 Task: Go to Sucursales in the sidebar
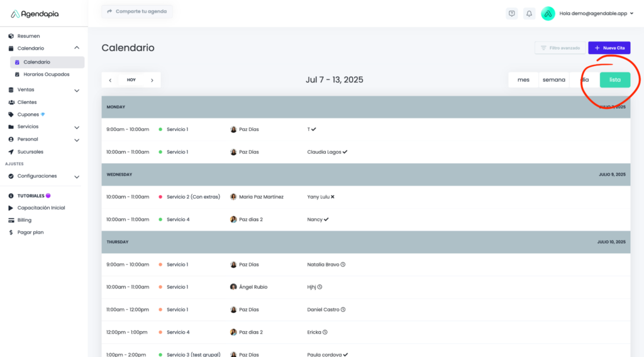tap(30, 152)
